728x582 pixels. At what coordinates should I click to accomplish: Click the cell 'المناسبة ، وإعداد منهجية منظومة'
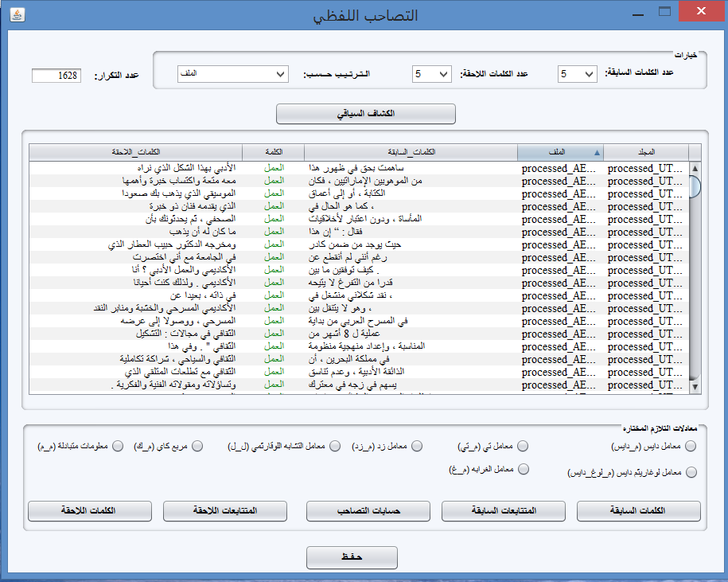[x=411, y=346]
